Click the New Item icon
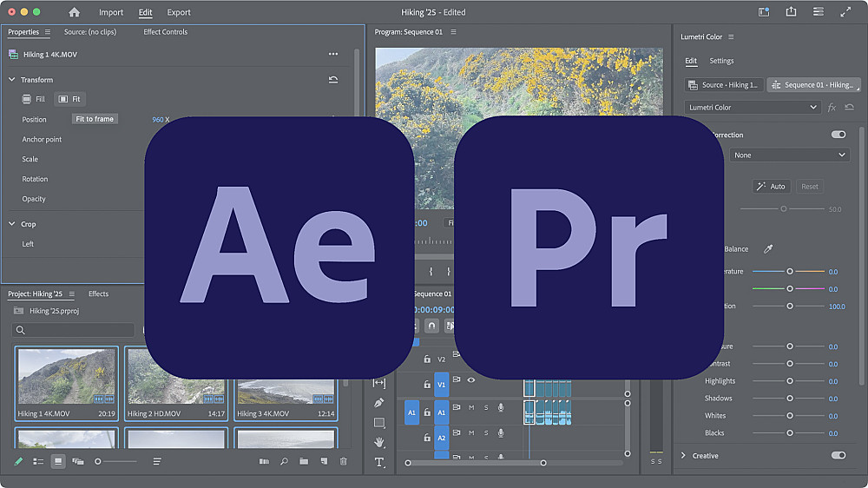The height and width of the screenshot is (488, 868). click(324, 461)
